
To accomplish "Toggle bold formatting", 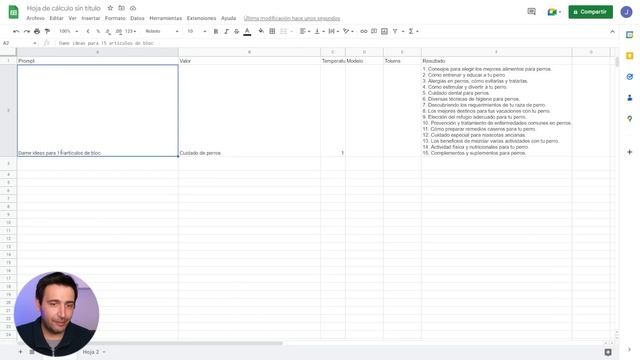I will 216,31.
